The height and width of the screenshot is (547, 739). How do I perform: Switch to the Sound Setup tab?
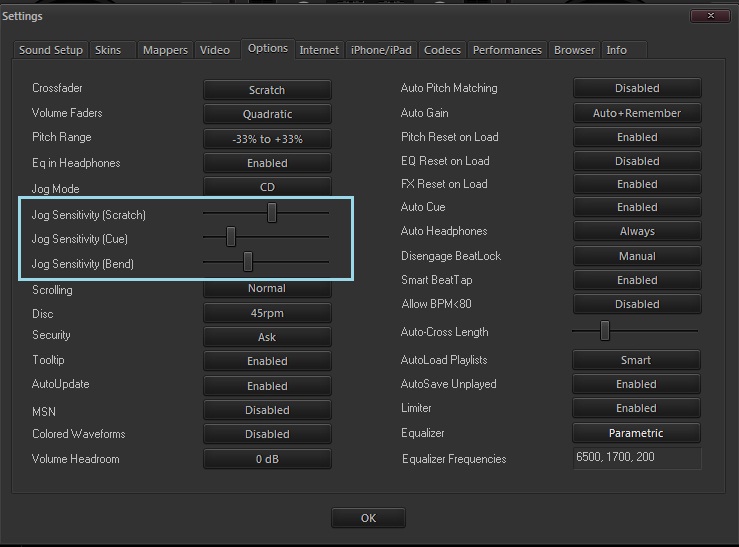point(50,50)
